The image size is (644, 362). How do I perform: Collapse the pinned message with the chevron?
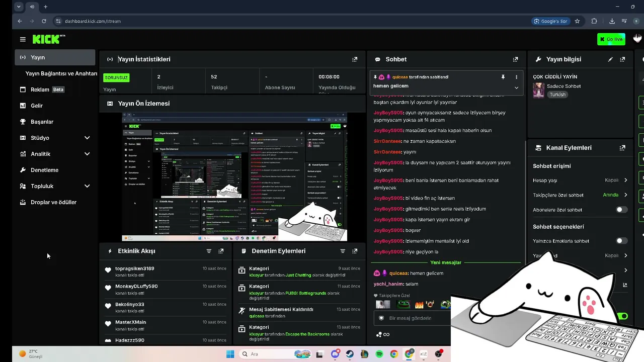point(516,87)
